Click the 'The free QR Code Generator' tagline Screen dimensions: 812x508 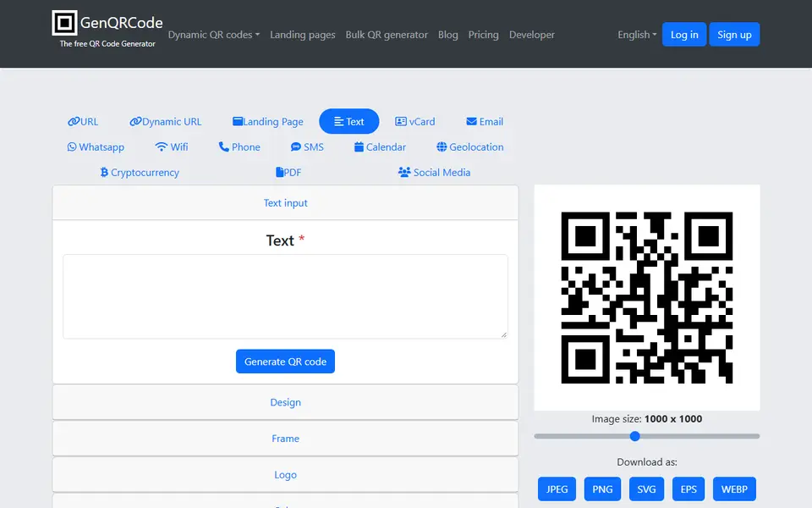(107, 43)
